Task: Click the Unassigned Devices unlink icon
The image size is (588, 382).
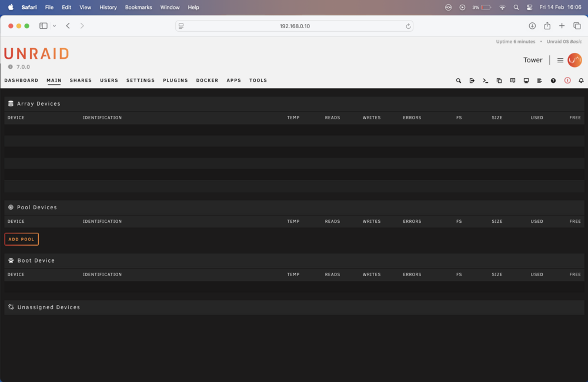Action: 11,307
